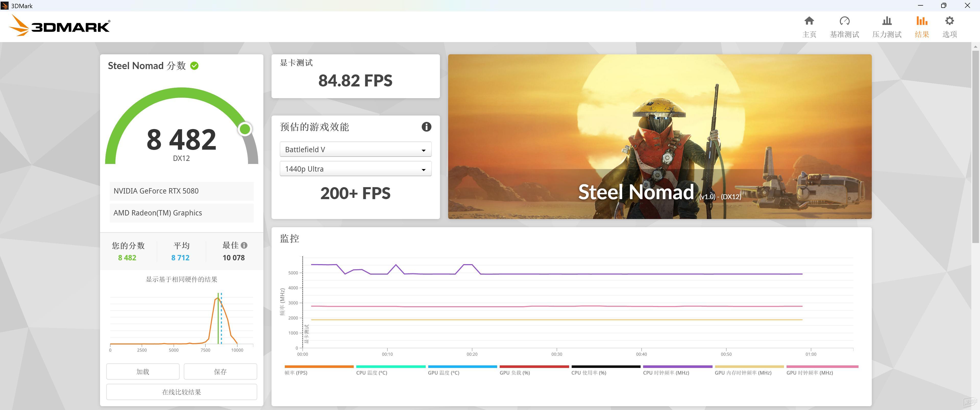Click the 显卡测试 heading
The image size is (980, 410).
pyautogui.click(x=296, y=63)
